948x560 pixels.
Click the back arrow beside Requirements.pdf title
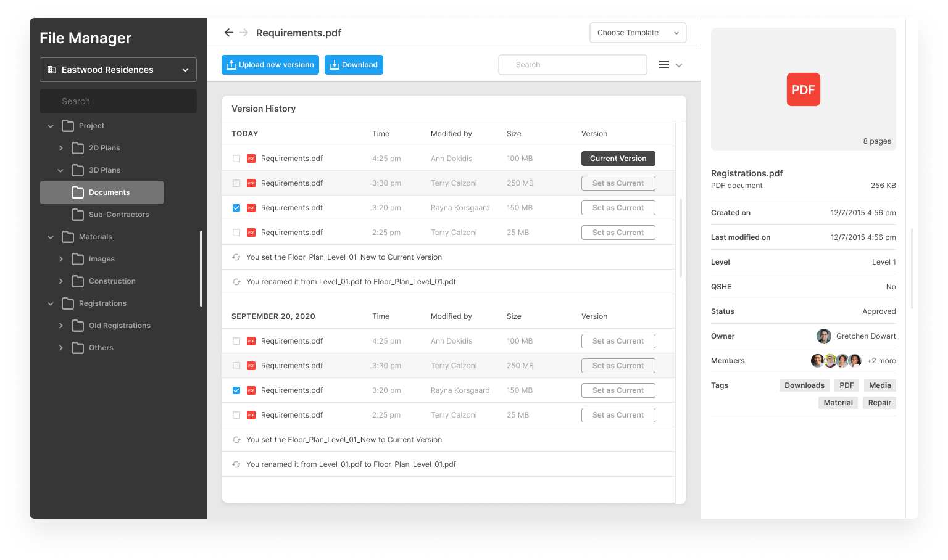[x=228, y=33]
